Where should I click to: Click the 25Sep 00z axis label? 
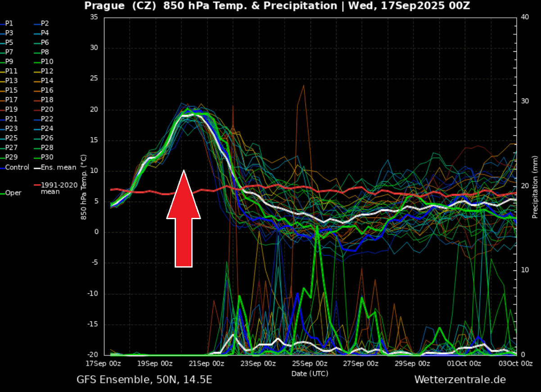[x=310, y=363]
